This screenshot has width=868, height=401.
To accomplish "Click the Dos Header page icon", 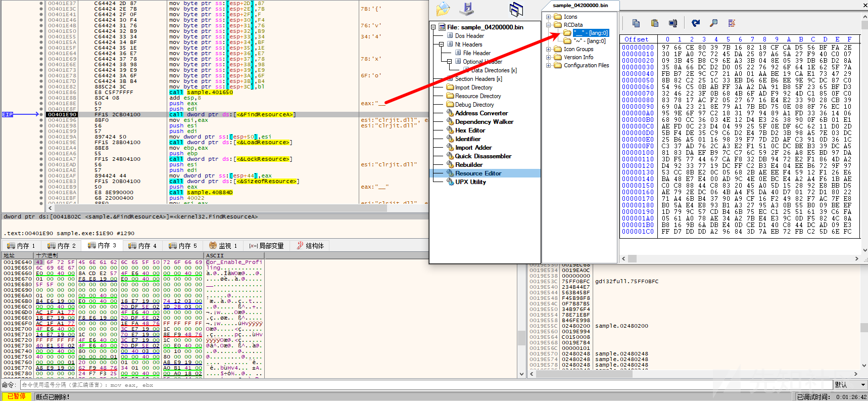I will (450, 36).
